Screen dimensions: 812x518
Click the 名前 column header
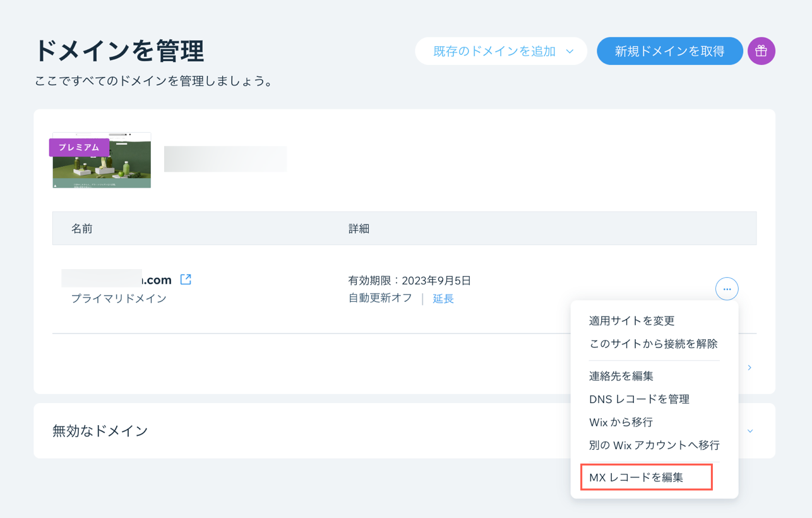pyautogui.click(x=81, y=229)
